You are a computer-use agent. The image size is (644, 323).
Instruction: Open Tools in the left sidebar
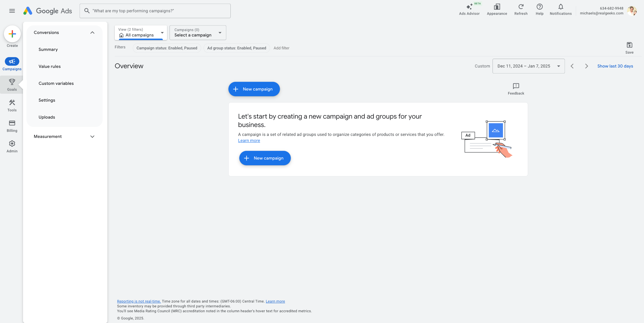(12, 105)
